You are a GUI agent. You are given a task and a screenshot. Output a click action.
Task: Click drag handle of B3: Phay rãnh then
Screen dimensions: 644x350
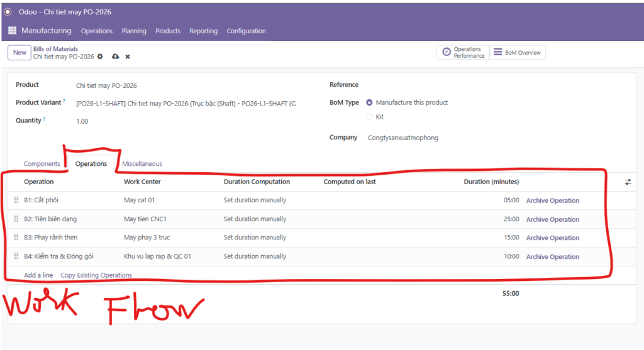pos(16,238)
